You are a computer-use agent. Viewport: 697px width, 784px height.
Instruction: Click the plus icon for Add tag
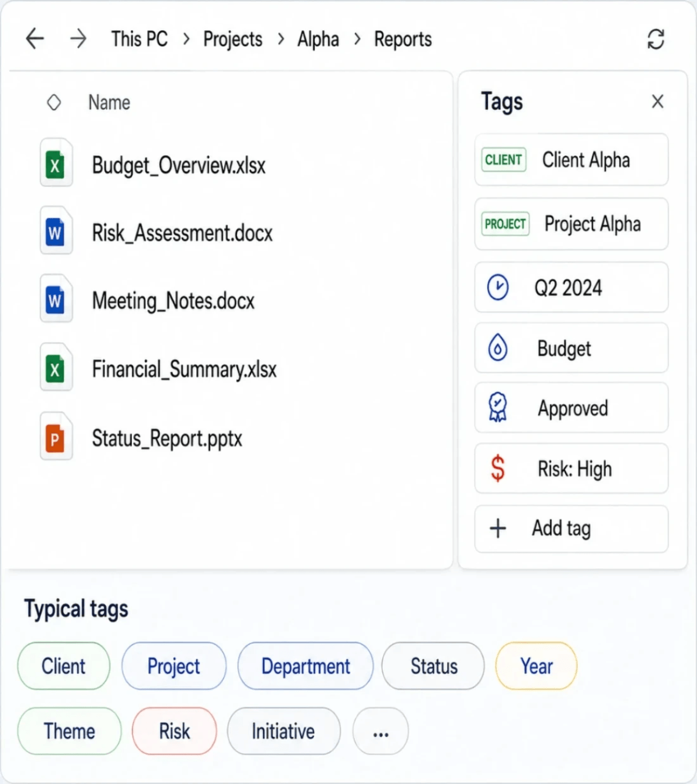pos(498,528)
